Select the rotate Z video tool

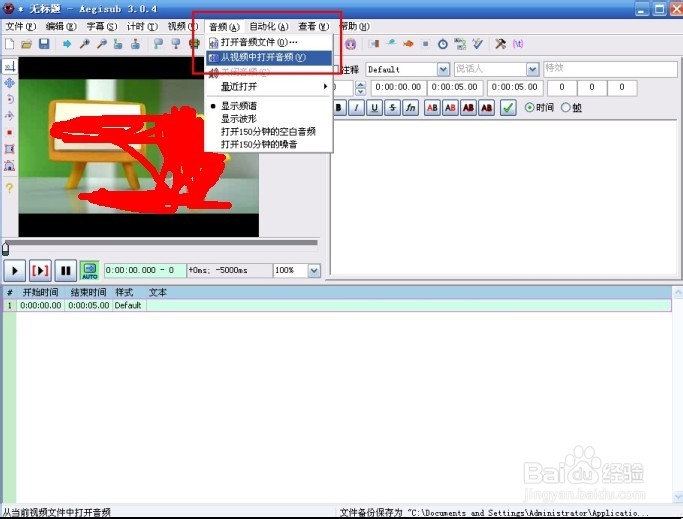tap(10, 99)
